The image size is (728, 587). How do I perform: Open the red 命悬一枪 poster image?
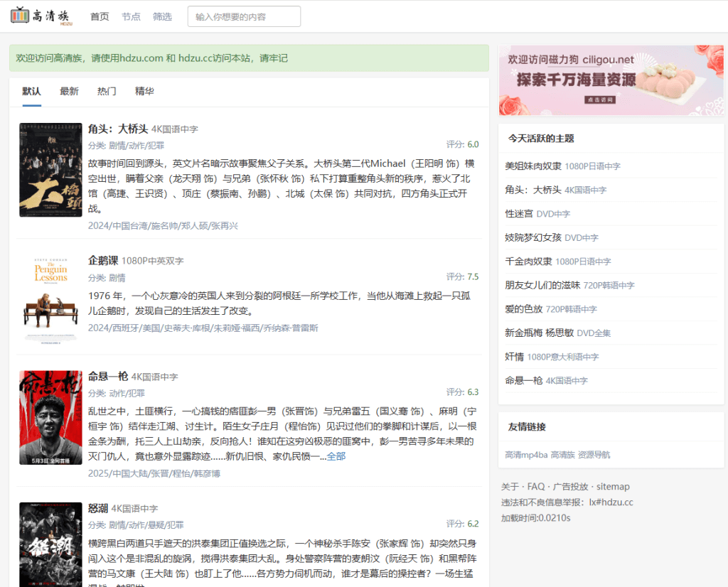(50, 417)
